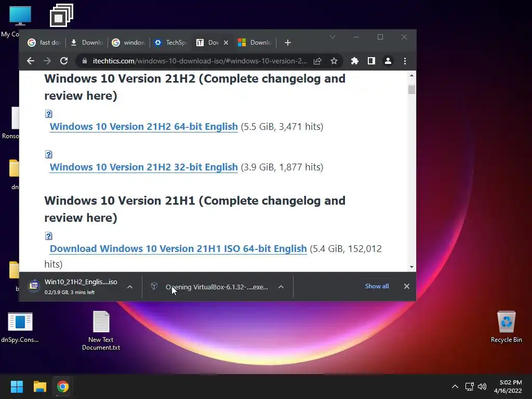Open Windows 10 Version 21H2 32-bit English link
The height and width of the screenshot is (399, 532).
pos(143,167)
